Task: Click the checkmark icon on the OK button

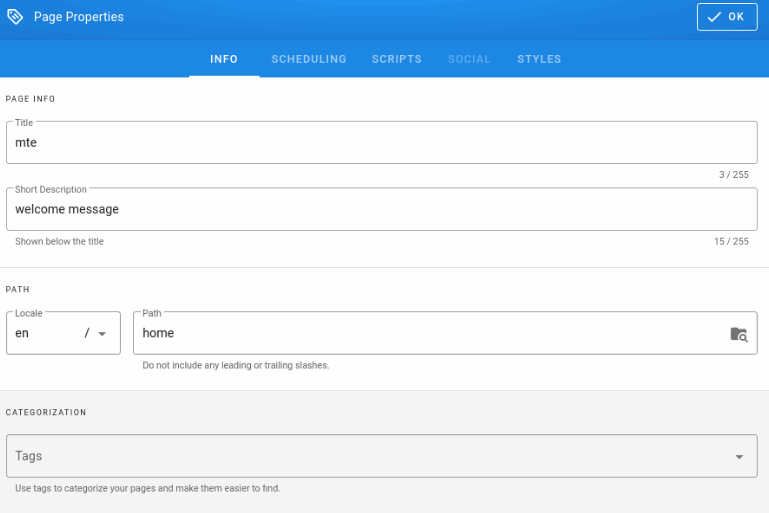Action: point(714,17)
